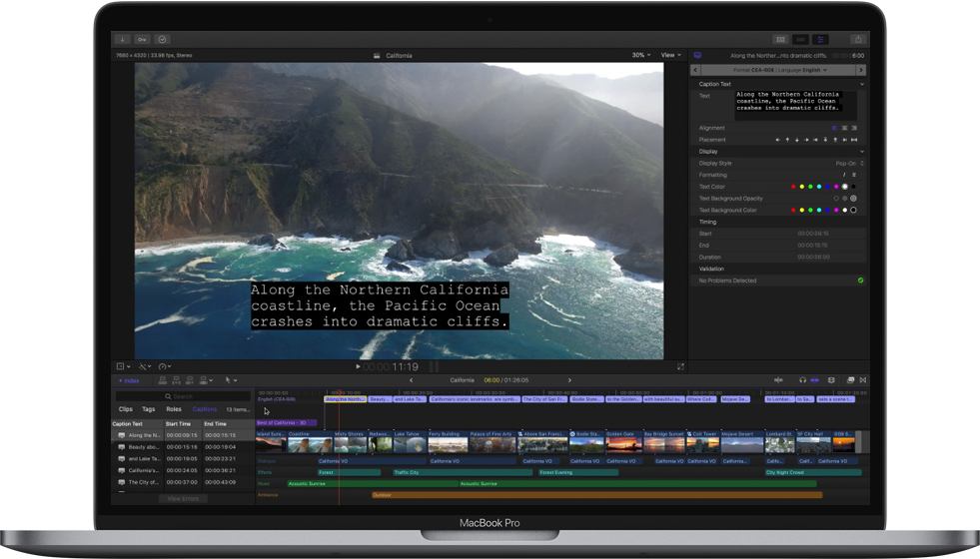Screen dimensions: 980x559
Task: Toggle the inspector panel visibility button
Action: [820, 40]
